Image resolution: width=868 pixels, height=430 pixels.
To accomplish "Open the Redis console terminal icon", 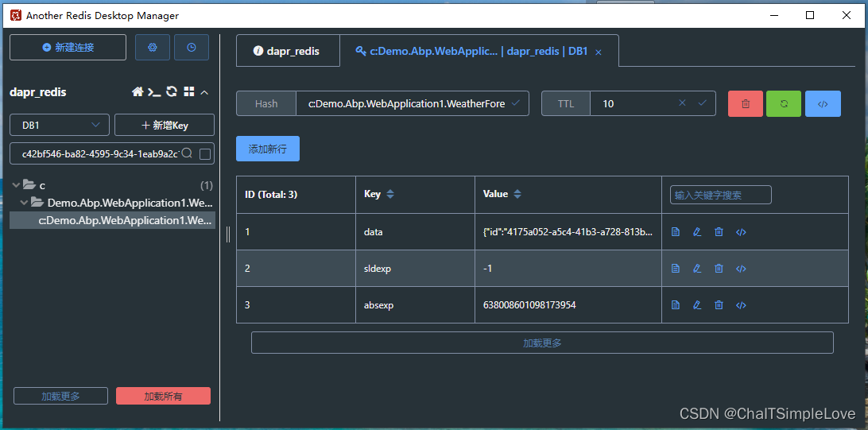I will click(154, 92).
